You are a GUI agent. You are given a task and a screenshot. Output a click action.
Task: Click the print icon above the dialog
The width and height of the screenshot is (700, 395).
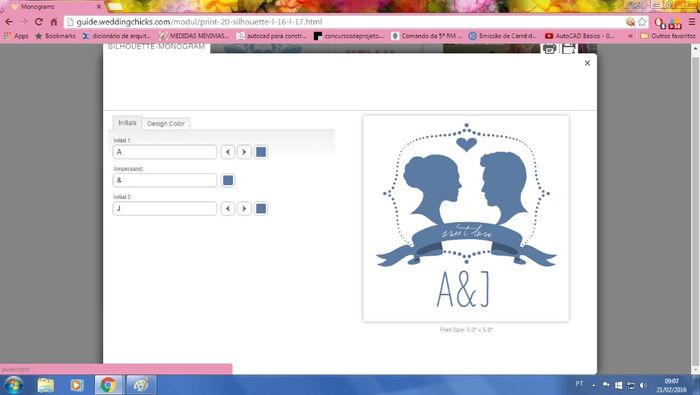[550, 48]
